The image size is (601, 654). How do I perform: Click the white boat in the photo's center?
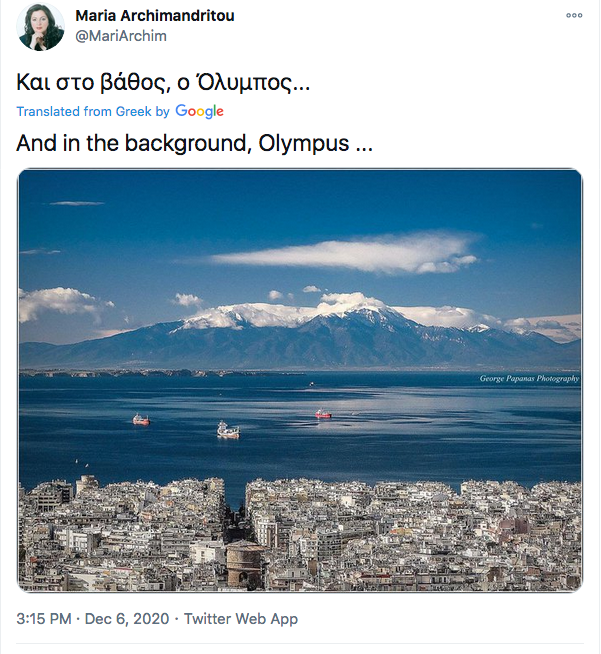[x=228, y=430]
